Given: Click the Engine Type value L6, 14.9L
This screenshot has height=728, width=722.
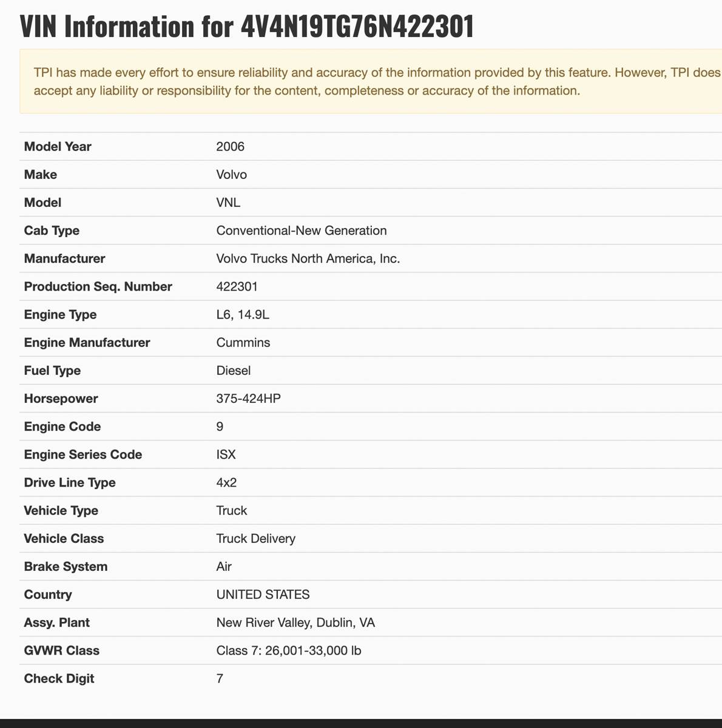Looking at the screenshot, I should coord(242,314).
